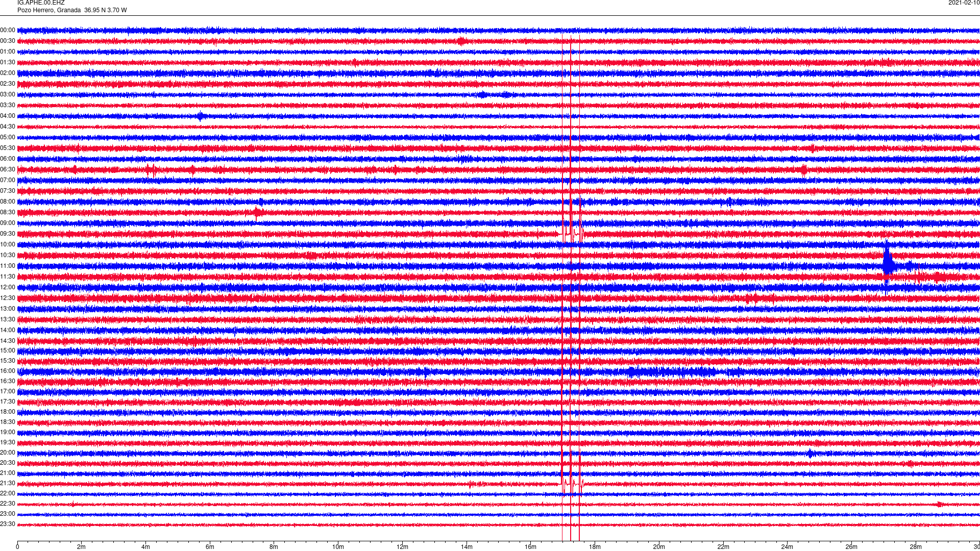Select the 03:00 trace time label
The width and height of the screenshot is (980, 551).
[8, 95]
